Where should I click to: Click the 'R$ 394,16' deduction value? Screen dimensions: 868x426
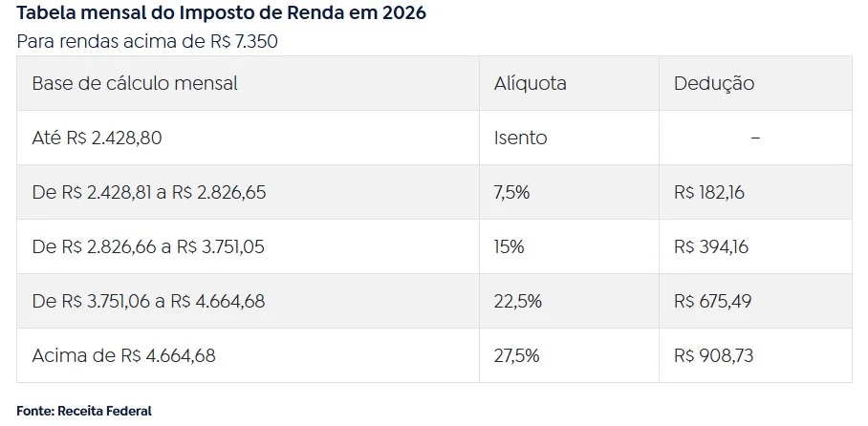tap(711, 246)
